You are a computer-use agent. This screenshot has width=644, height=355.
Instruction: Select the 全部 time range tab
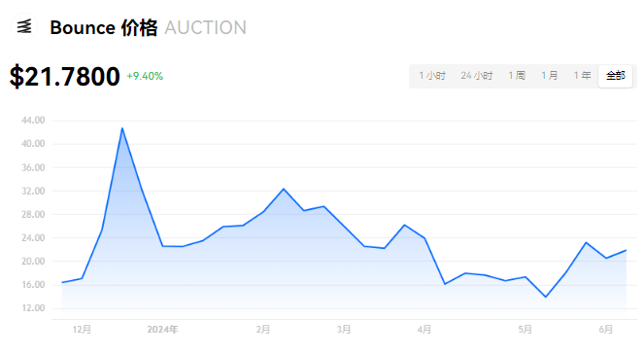[615, 76]
